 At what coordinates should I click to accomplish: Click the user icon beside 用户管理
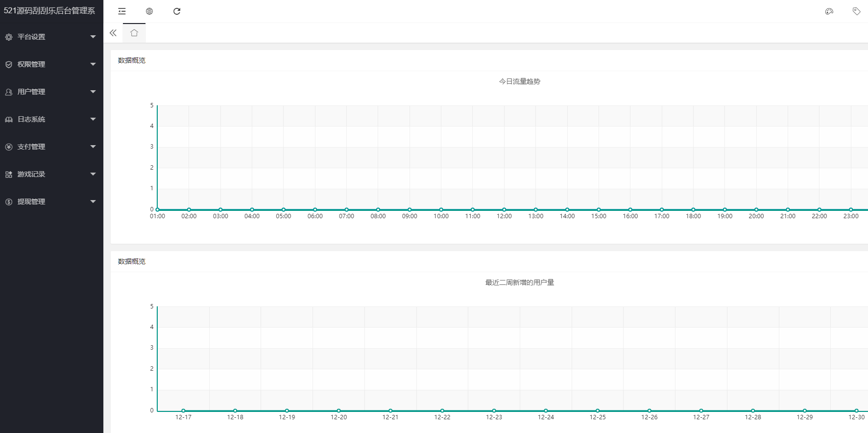pos(9,92)
